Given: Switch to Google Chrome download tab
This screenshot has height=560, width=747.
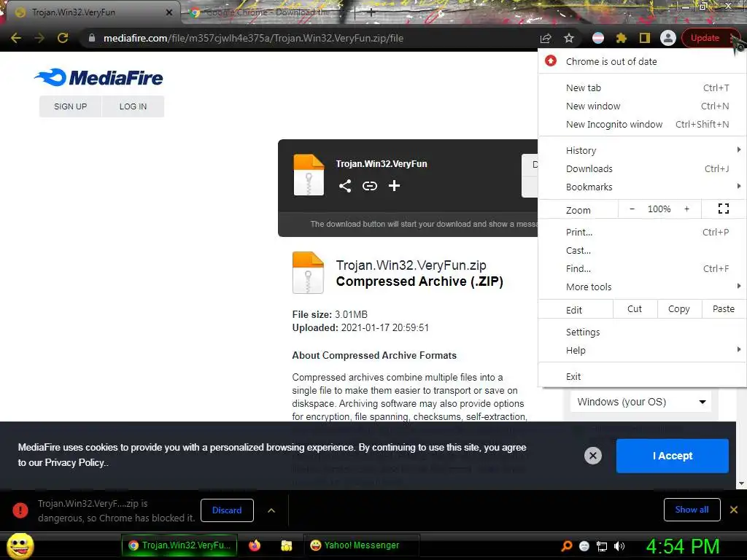Looking at the screenshot, I should coord(267,12).
